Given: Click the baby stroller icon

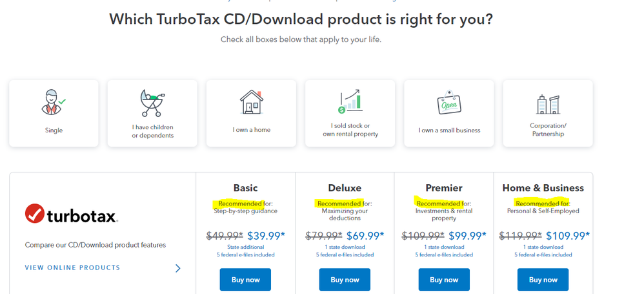Looking at the screenshot, I should tap(152, 103).
